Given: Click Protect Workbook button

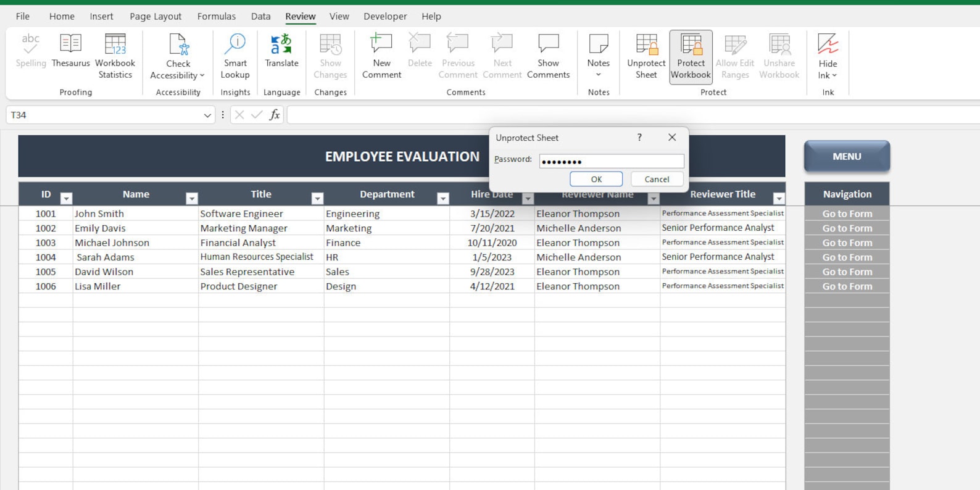Looking at the screenshot, I should point(691,56).
